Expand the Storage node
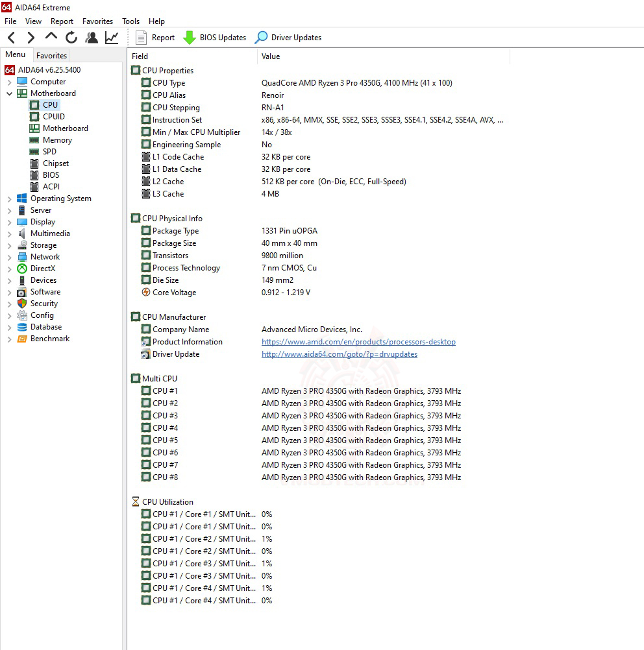The height and width of the screenshot is (650, 644). click(x=9, y=245)
